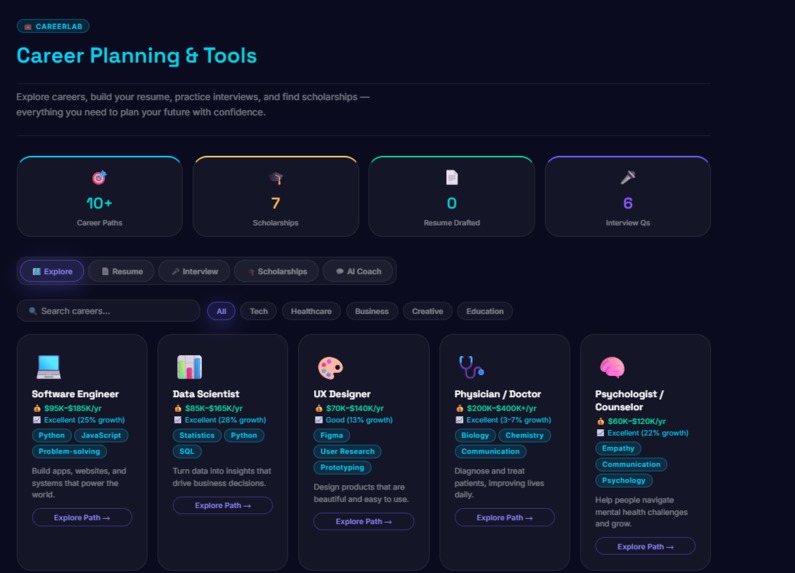
Task: Explore Path for Data Scientist
Action: click(x=223, y=506)
